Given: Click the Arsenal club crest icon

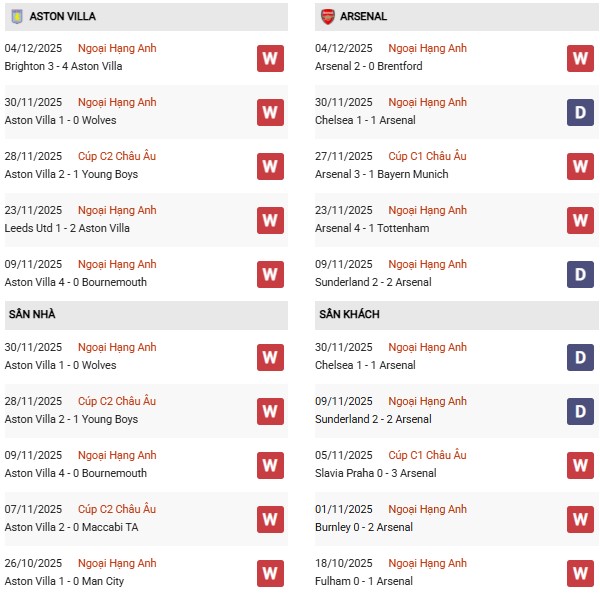Looking at the screenshot, I should [327, 16].
